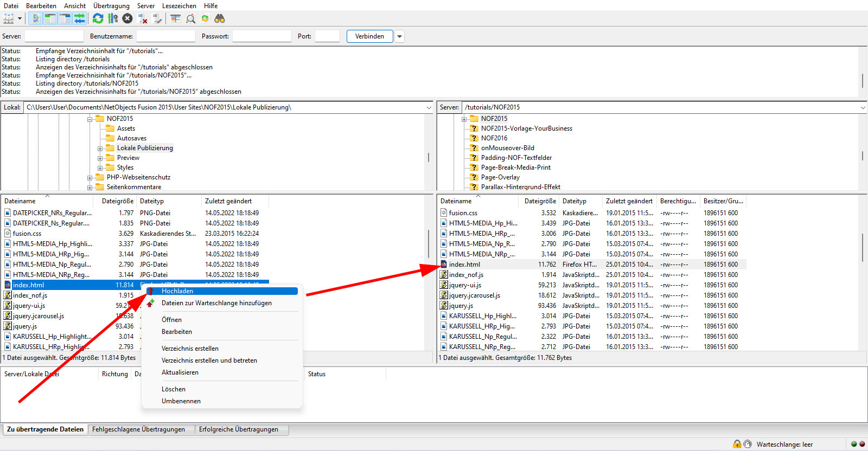Click the Benutzername input field
This screenshot has height=451, width=868.
pyautogui.click(x=165, y=36)
